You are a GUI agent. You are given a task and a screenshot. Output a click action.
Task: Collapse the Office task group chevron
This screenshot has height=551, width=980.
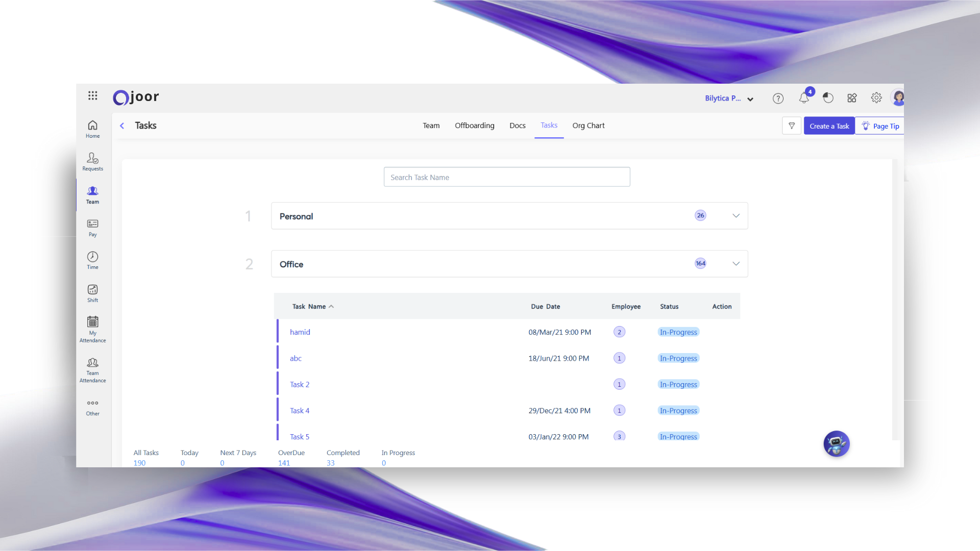pyautogui.click(x=736, y=264)
